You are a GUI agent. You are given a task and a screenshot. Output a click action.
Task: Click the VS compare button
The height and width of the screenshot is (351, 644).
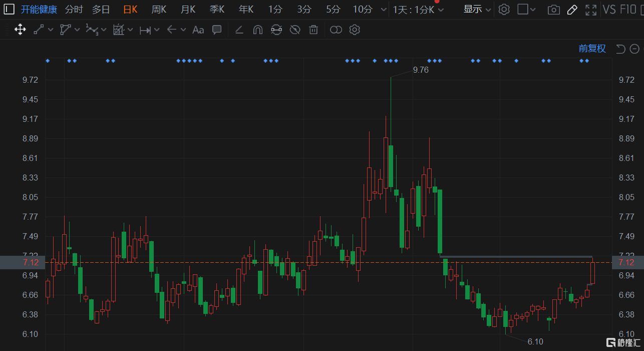[609, 10]
